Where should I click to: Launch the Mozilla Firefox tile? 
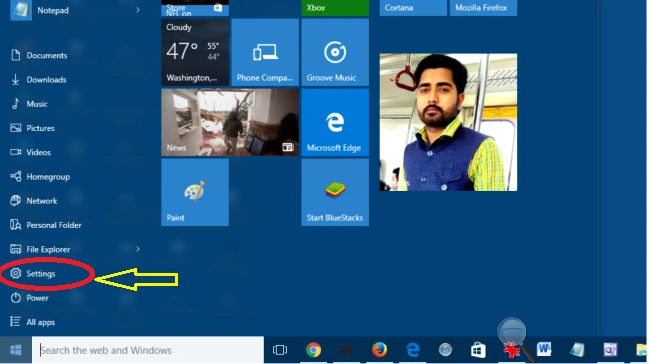(x=483, y=8)
